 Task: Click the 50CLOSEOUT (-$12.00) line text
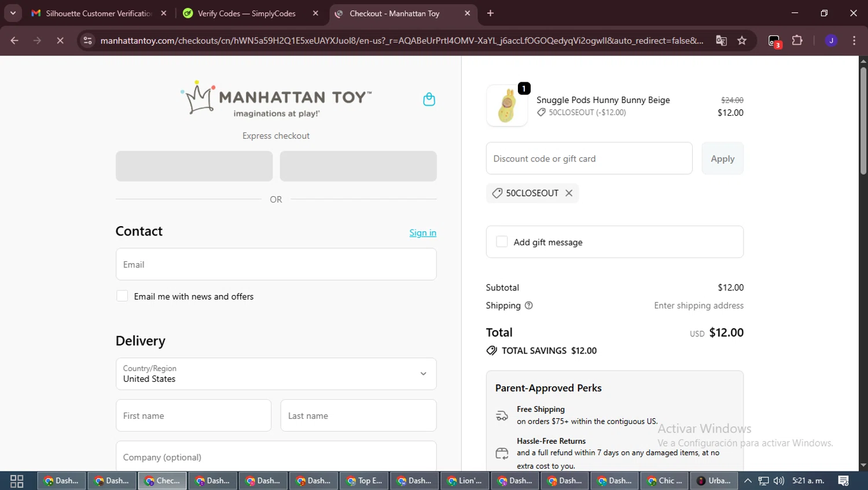[x=587, y=112]
